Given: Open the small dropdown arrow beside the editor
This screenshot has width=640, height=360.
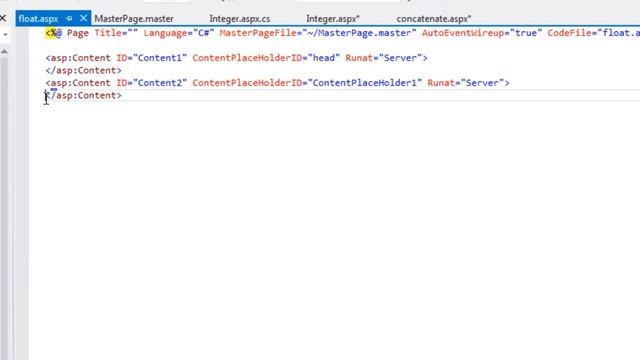Looking at the screenshot, I should point(5,34).
